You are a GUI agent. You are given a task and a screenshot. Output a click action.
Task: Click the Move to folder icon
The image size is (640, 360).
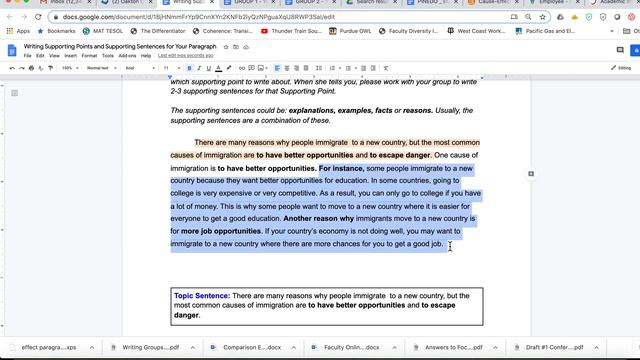[236, 47]
